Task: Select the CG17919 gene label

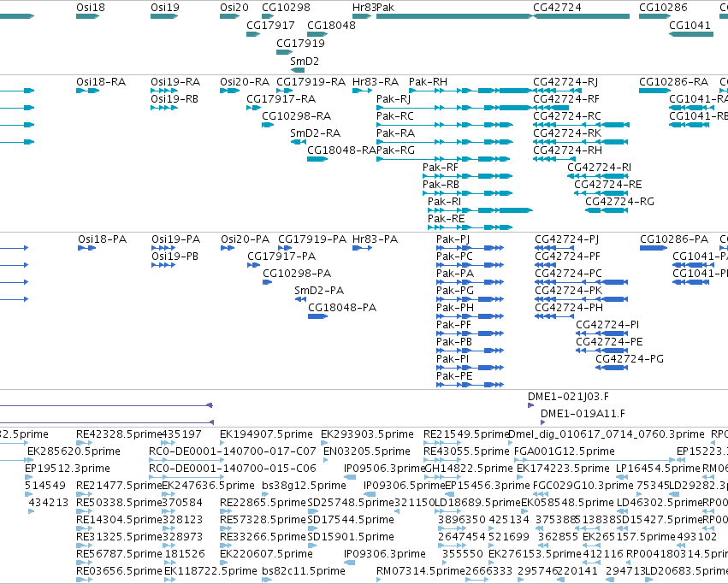Action: coord(301,44)
